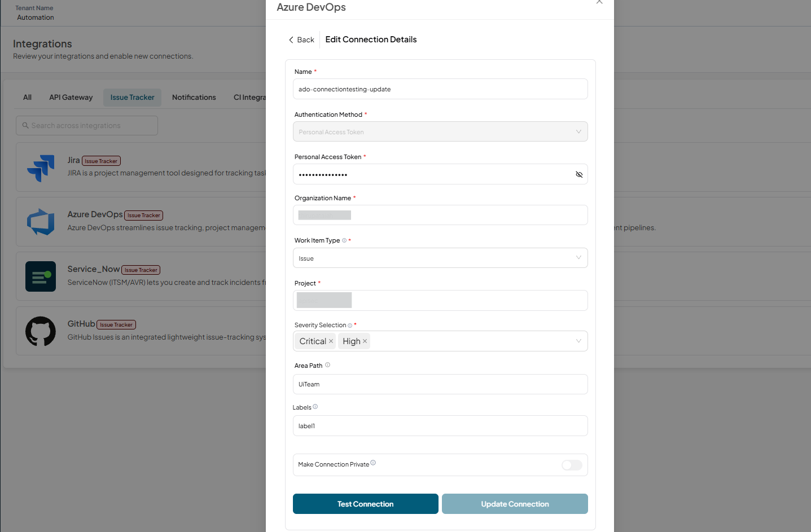This screenshot has width=811, height=532.
Task: Click the GitHub logo icon
Action: 41,331
